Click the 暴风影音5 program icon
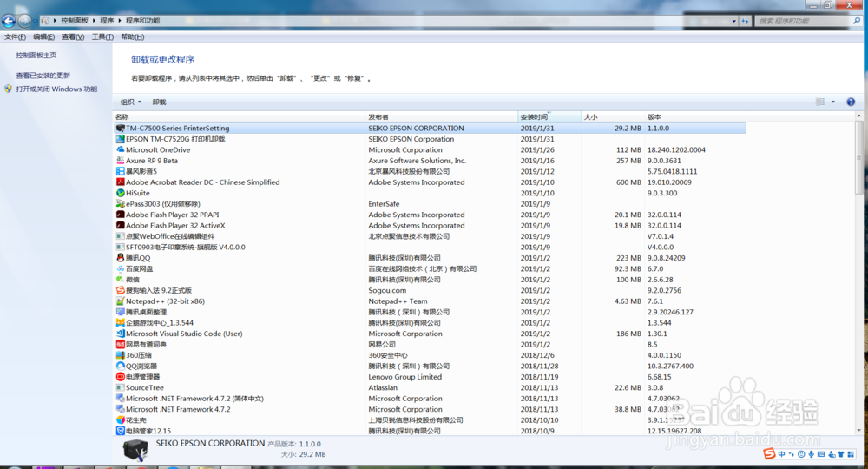The height and width of the screenshot is (469, 868). (120, 171)
